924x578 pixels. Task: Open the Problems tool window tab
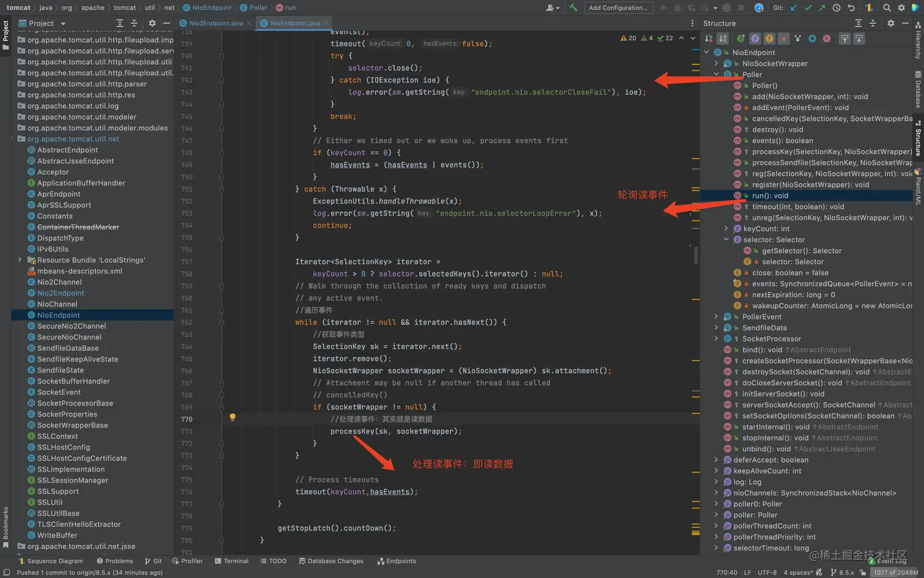tap(115, 561)
